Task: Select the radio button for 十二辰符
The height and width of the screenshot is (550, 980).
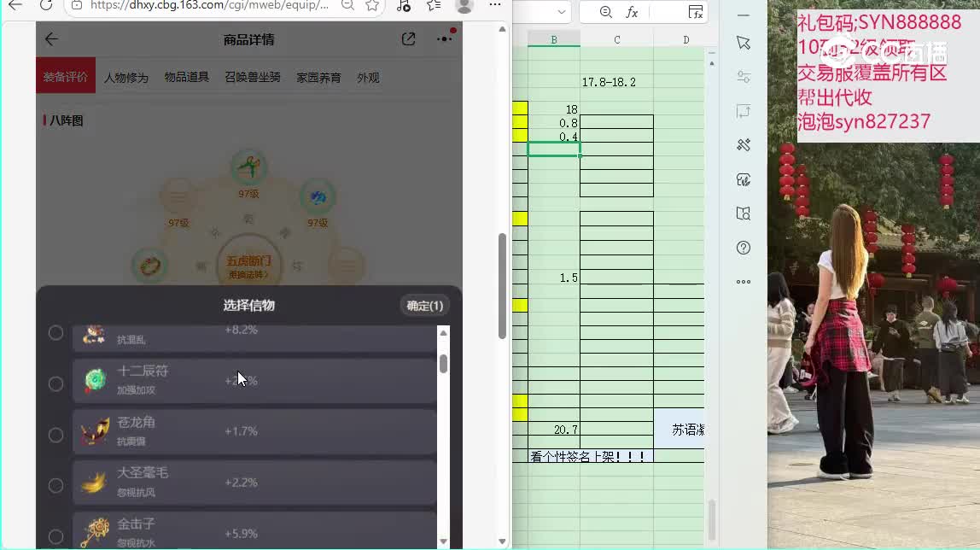Action: [x=55, y=383]
